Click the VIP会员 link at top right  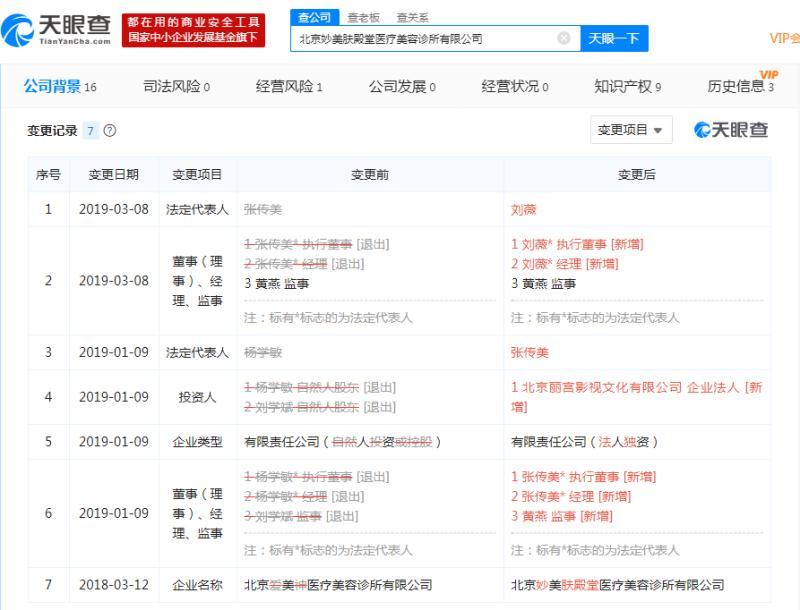[x=785, y=38]
